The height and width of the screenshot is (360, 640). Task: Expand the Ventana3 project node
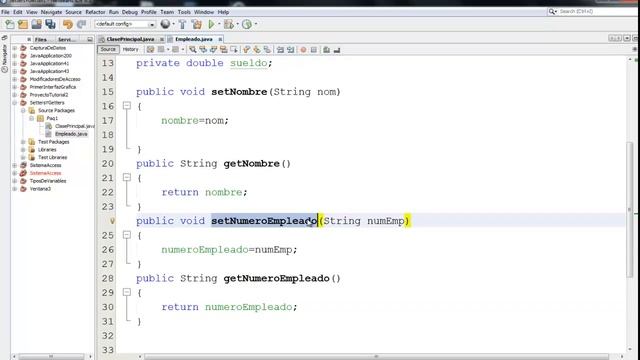tap(15, 189)
